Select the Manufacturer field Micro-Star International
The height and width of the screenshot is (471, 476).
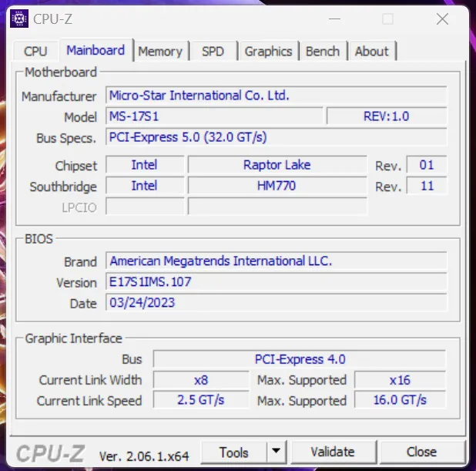pos(276,96)
